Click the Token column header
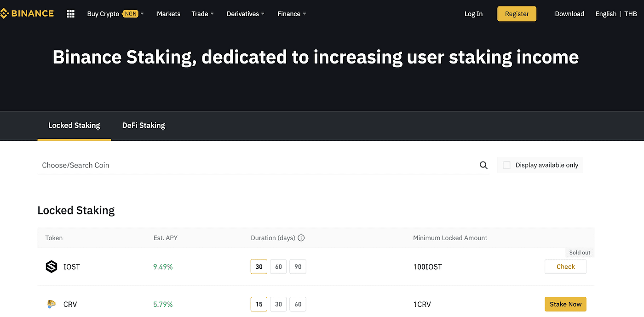644x317 pixels. pyautogui.click(x=54, y=238)
